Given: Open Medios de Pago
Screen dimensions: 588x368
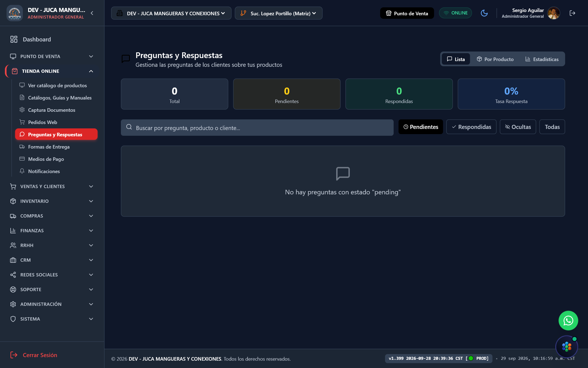Looking at the screenshot, I should point(56,159).
